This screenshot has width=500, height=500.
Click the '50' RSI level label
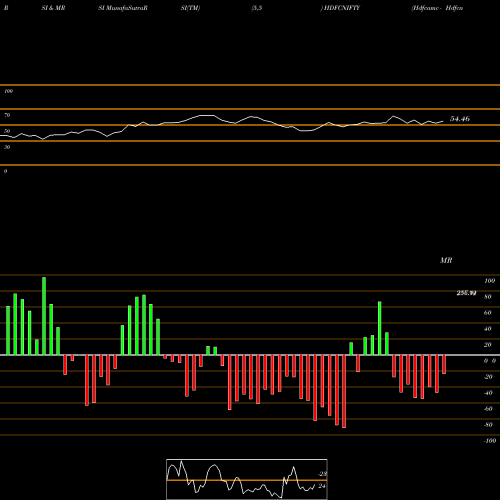click(x=7, y=131)
